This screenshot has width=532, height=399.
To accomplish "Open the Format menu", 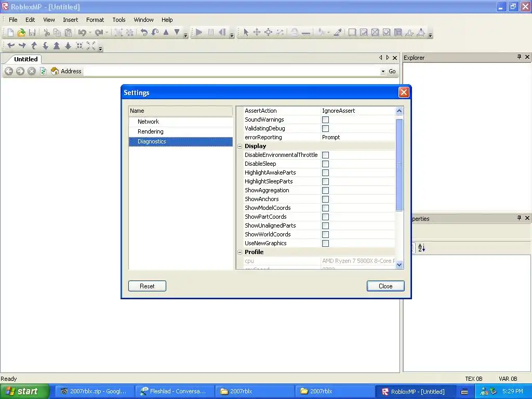I will pos(95,20).
